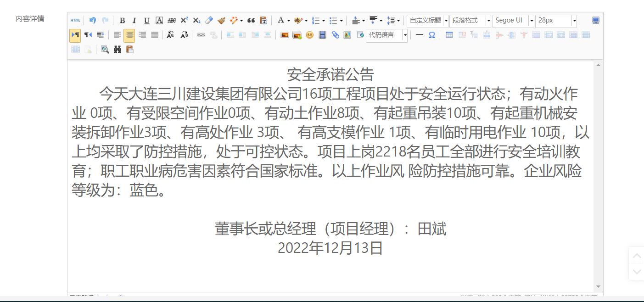Click the editor scrollbar up arrow
The width and height of the screenshot is (644, 302).
[598, 65]
